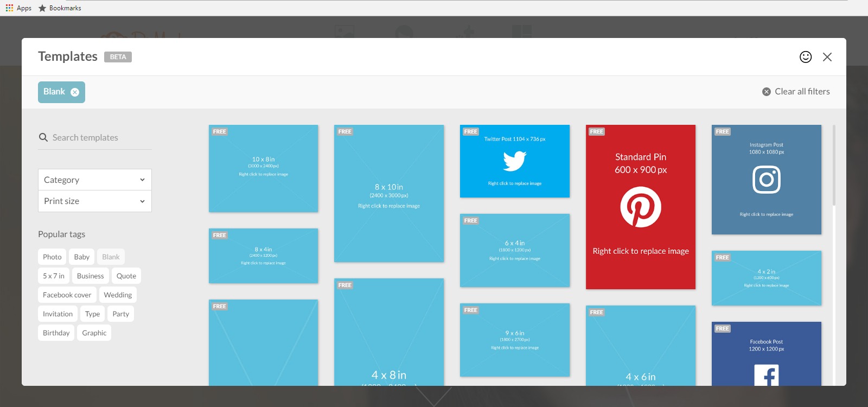Image resolution: width=868 pixels, height=407 pixels.
Task: Select the Baby tag
Action: pyautogui.click(x=82, y=257)
